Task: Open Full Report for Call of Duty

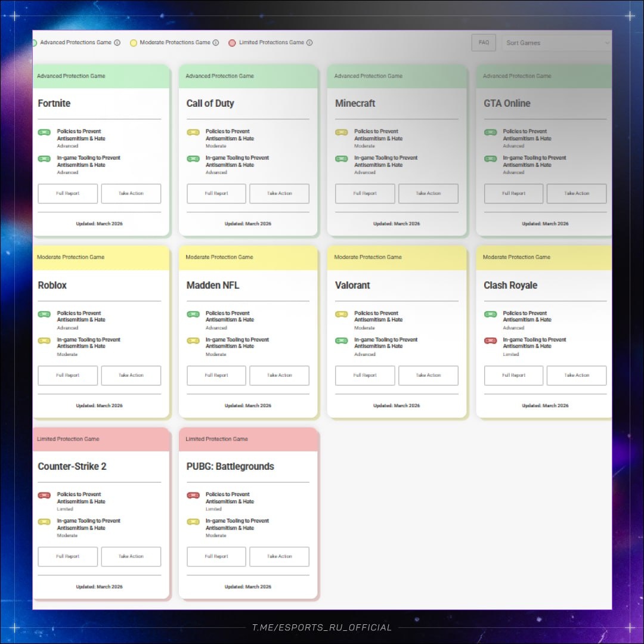Action: coord(216,193)
